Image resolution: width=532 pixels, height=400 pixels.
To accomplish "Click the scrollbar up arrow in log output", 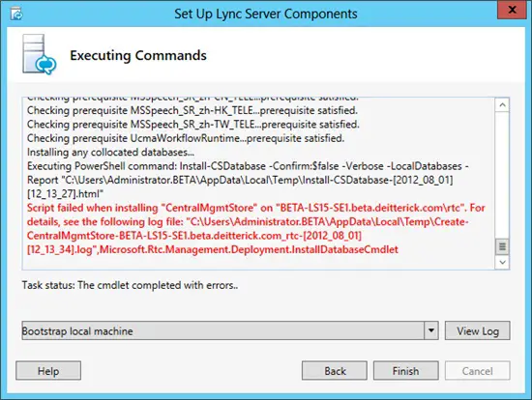I will 502,105.
